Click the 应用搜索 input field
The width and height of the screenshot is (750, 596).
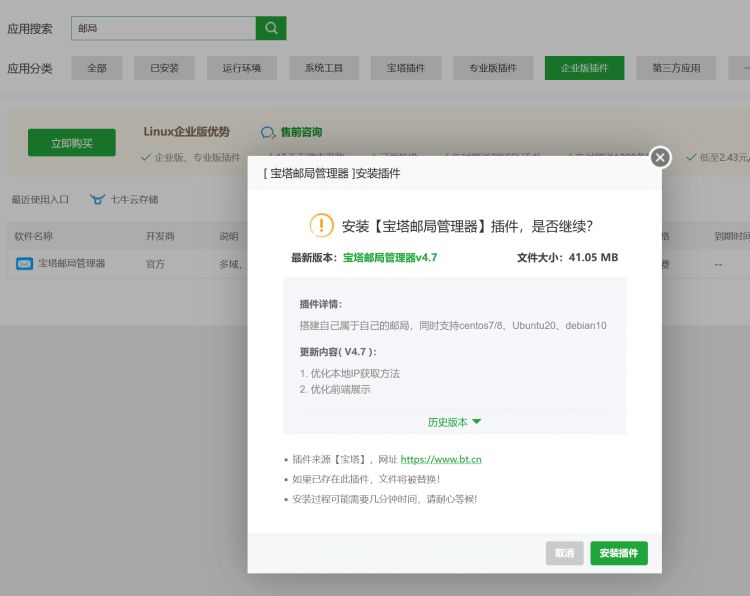pos(164,28)
